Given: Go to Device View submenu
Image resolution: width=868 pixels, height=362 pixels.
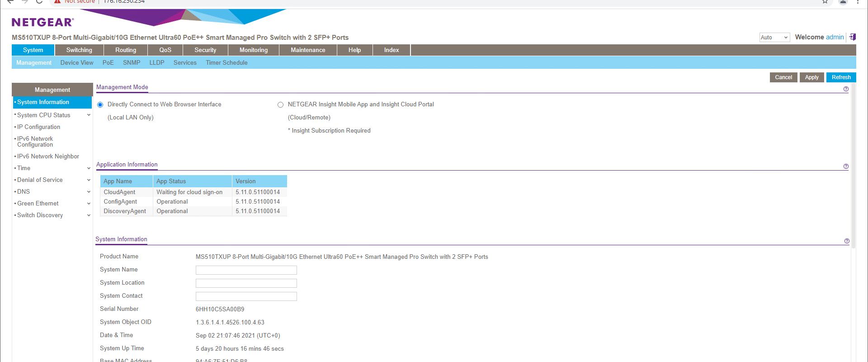Looking at the screenshot, I should pos(77,62).
